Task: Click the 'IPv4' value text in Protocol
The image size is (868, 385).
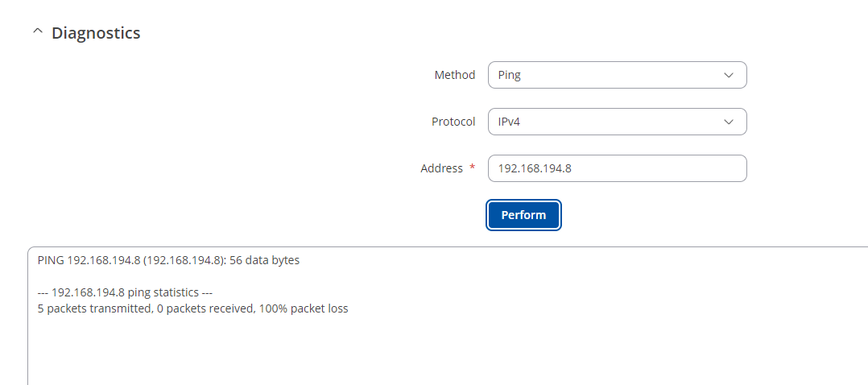Action: pyautogui.click(x=509, y=122)
